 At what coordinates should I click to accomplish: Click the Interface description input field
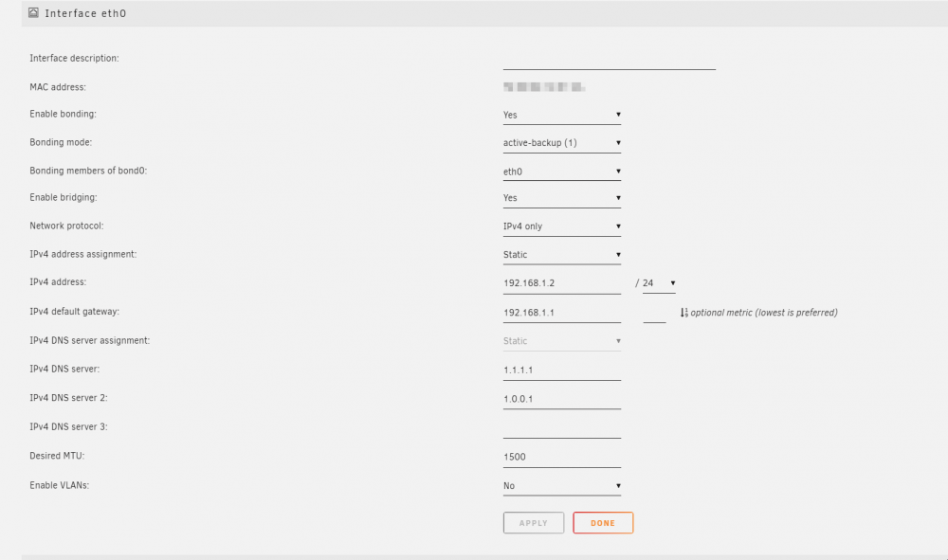click(609, 60)
